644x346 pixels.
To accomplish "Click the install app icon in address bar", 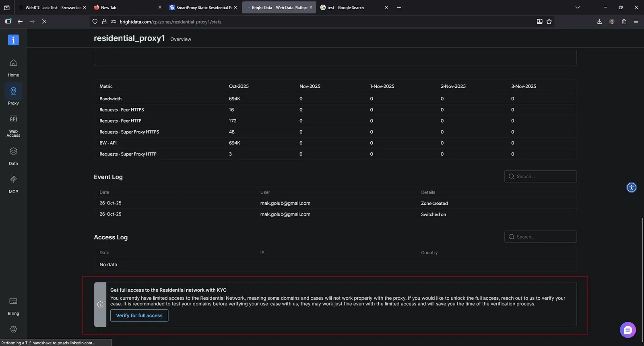I will [539, 21].
